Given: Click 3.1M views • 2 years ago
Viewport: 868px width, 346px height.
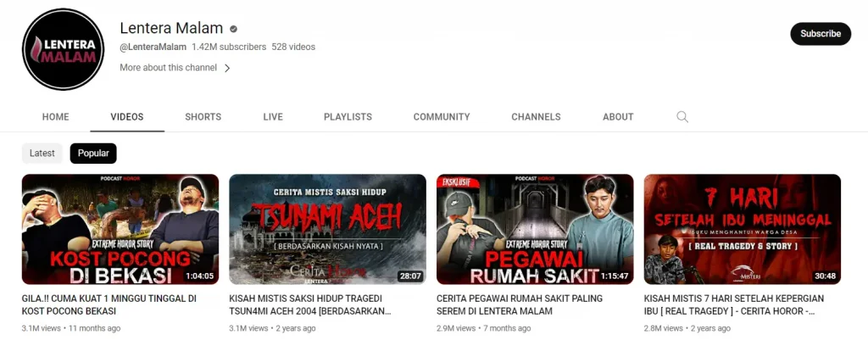Looking at the screenshot, I should click(272, 328).
